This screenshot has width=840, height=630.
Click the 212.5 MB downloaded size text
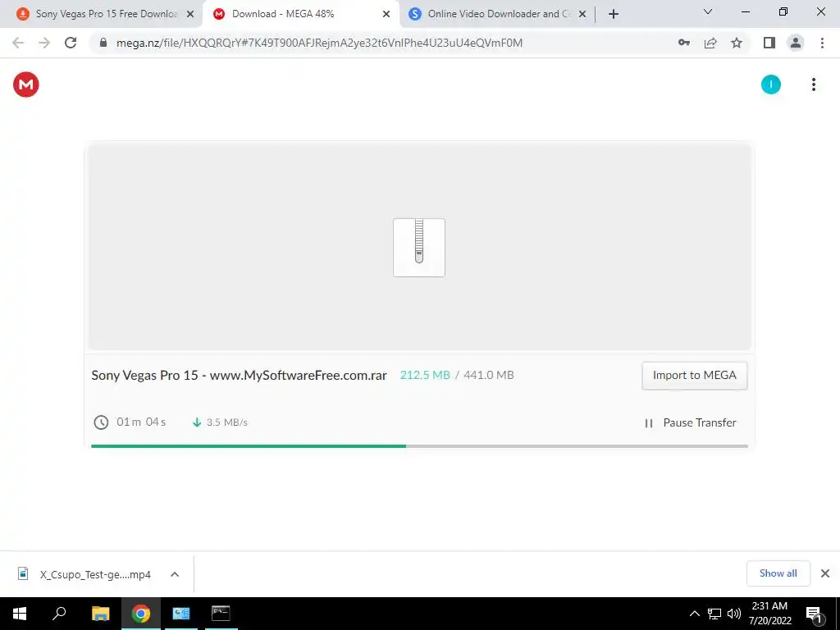425,376
